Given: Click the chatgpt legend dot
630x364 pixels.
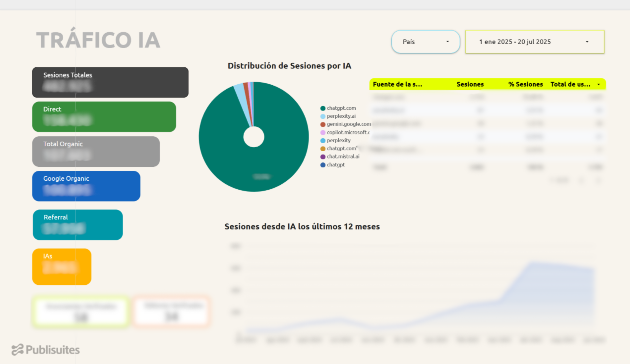Looking at the screenshot, I should pyautogui.click(x=323, y=165).
